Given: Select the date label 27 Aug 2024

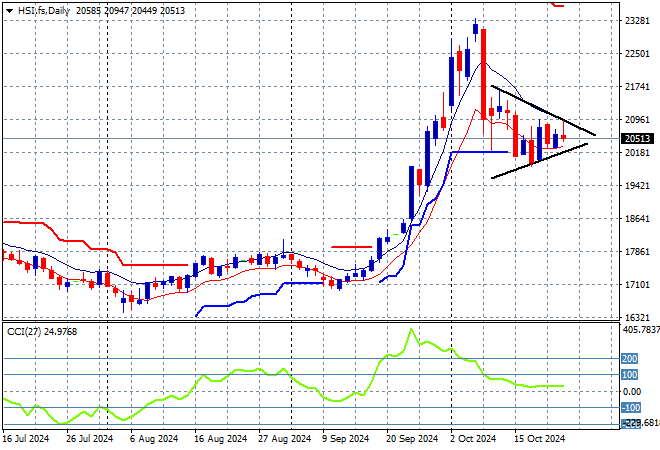Looking at the screenshot, I should (285, 439).
